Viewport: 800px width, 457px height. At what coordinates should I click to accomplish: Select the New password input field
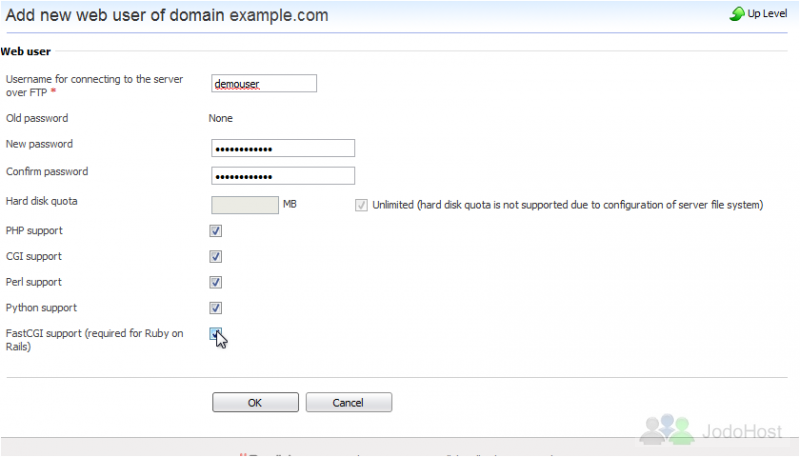283,148
